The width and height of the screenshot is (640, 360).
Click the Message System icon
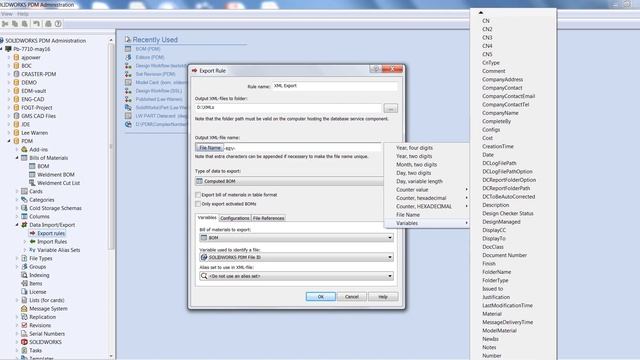[x=24, y=309]
